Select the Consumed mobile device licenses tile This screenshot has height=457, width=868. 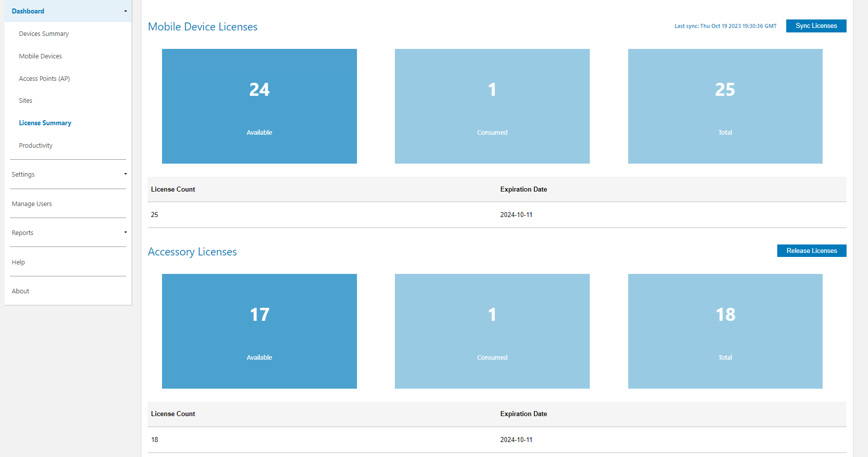click(x=492, y=106)
